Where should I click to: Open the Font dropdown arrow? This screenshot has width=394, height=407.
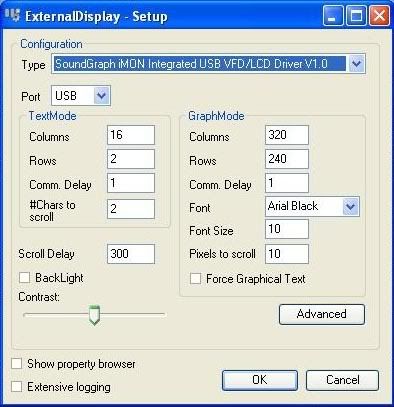tap(350, 207)
